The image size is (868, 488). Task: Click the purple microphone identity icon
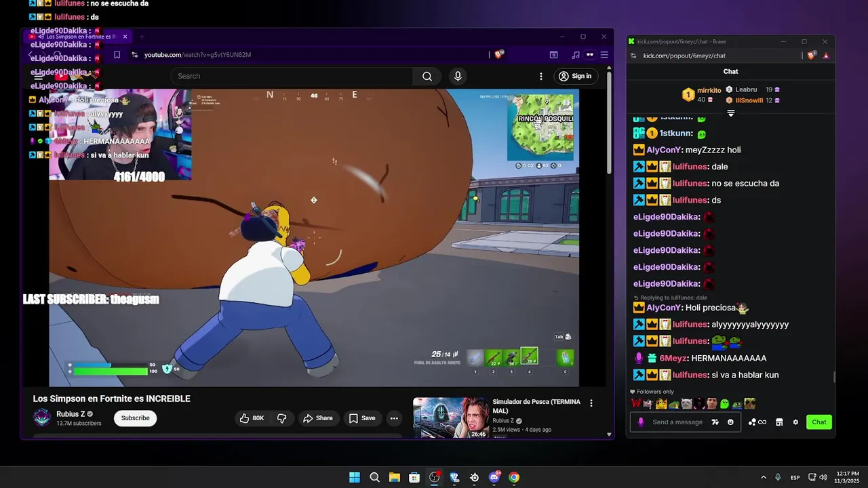point(641,422)
